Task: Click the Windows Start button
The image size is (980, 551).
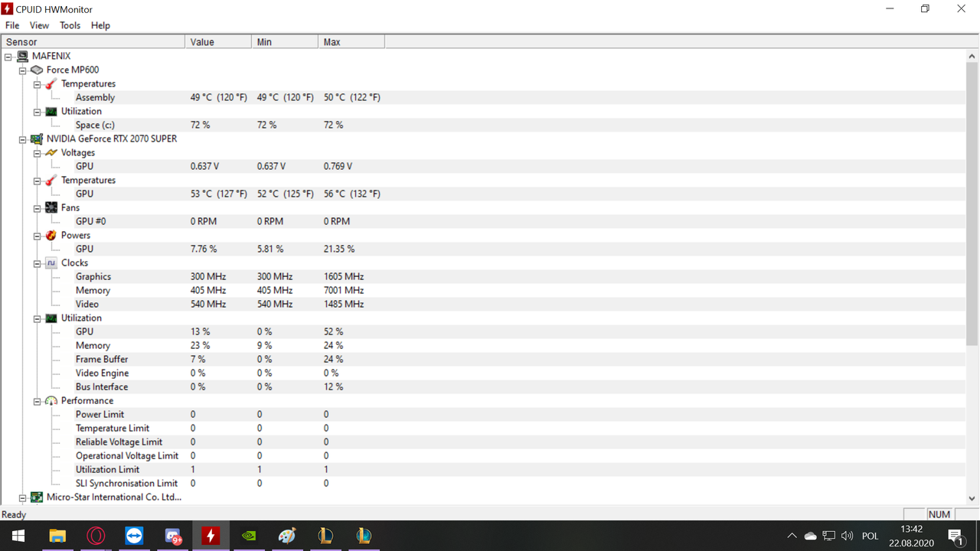Action: click(x=18, y=536)
